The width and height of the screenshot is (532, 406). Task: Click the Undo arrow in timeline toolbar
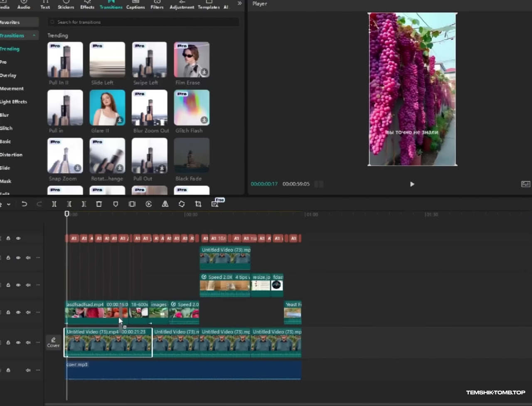point(24,204)
